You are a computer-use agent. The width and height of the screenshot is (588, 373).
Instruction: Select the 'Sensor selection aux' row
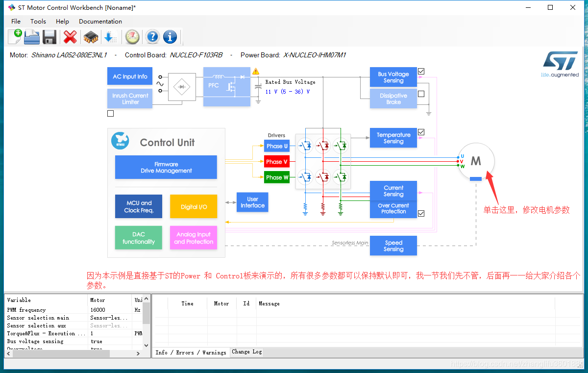coord(73,325)
